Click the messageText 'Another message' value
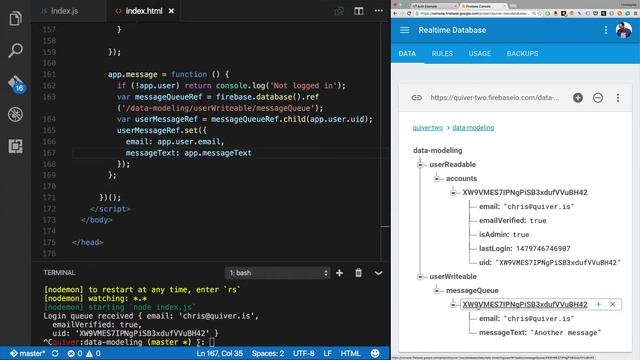 [566, 333]
